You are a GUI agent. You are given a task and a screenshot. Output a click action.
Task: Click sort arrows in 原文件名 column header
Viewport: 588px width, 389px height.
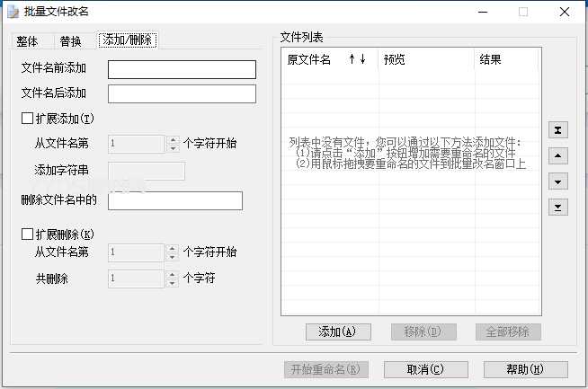click(x=357, y=60)
